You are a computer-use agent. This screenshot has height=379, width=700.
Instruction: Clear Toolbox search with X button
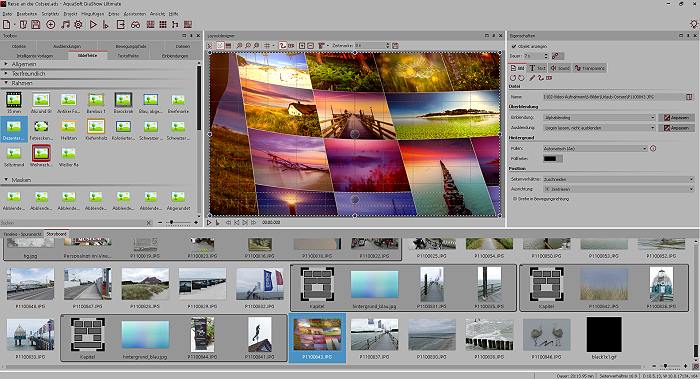(x=149, y=222)
